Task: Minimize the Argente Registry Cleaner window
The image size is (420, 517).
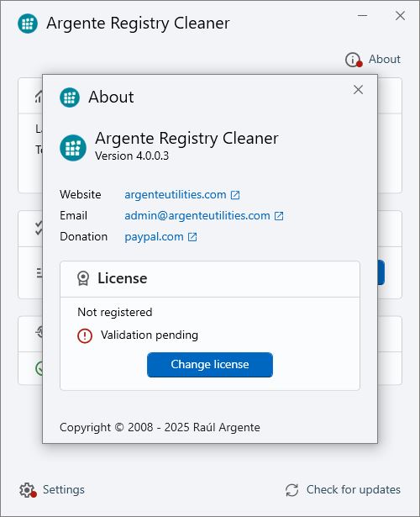Action: pos(362,15)
